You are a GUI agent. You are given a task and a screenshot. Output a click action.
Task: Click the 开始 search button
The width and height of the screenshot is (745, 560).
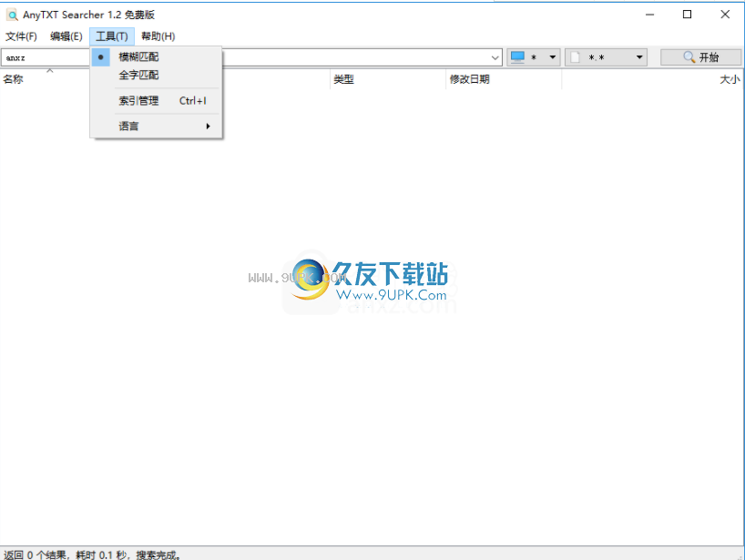(x=700, y=57)
